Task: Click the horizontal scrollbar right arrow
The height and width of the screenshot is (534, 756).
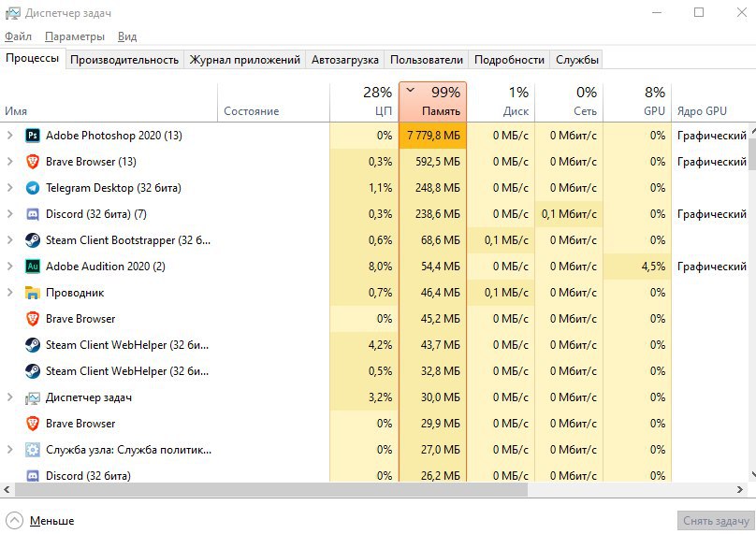Action: [740, 490]
